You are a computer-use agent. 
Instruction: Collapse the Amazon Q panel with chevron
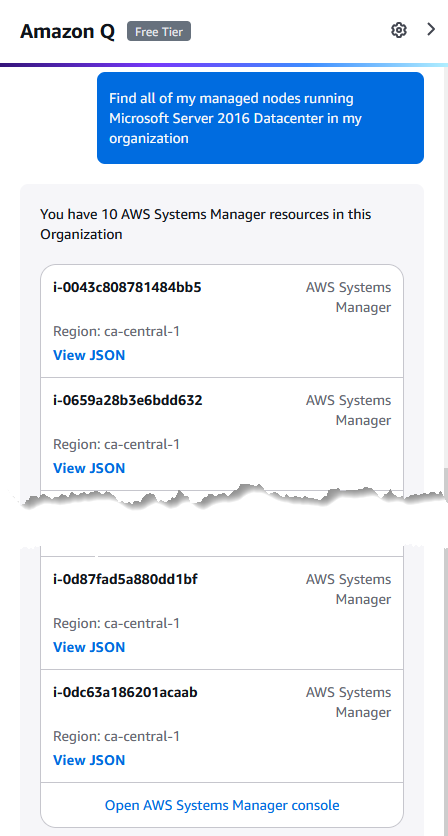tap(431, 29)
